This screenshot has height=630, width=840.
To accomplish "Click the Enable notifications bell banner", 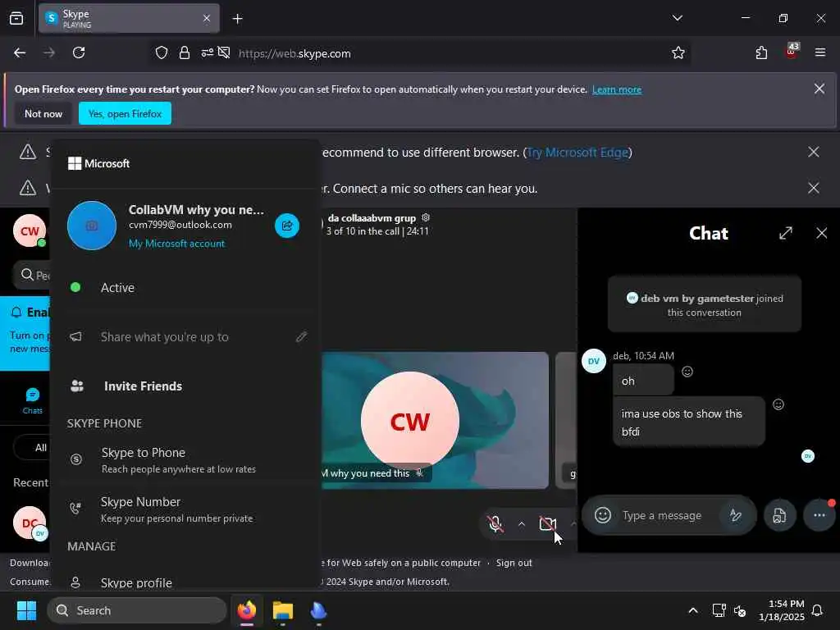I will (25, 333).
